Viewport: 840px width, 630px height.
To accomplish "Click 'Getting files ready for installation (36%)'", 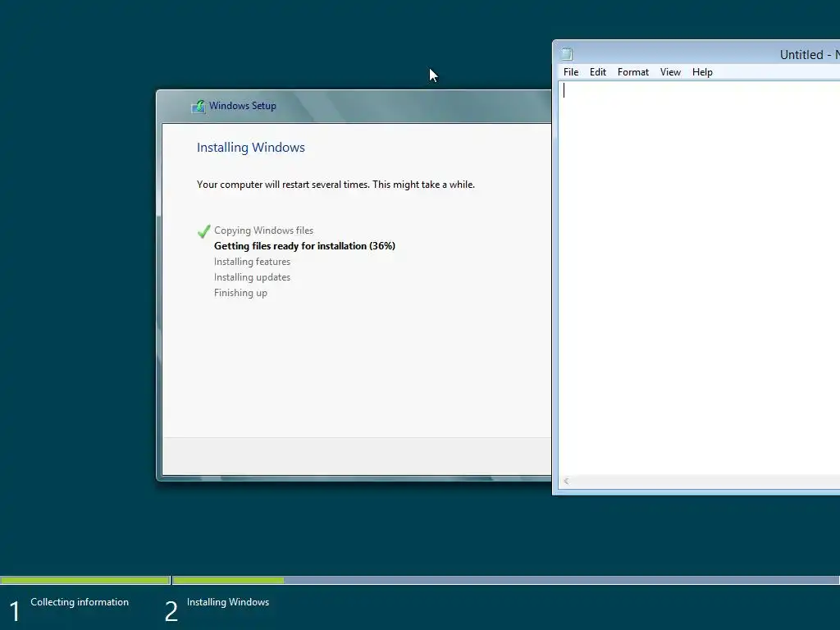I will (304, 246).
